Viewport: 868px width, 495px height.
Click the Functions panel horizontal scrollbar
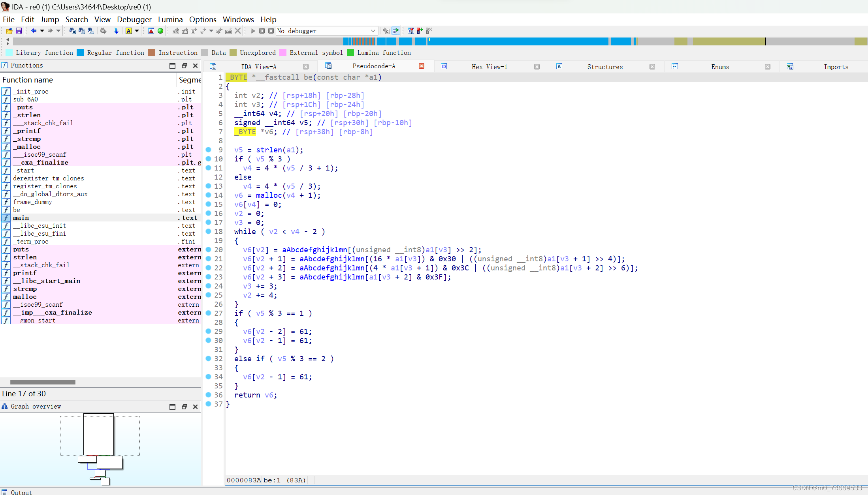[x=43, y=382]
